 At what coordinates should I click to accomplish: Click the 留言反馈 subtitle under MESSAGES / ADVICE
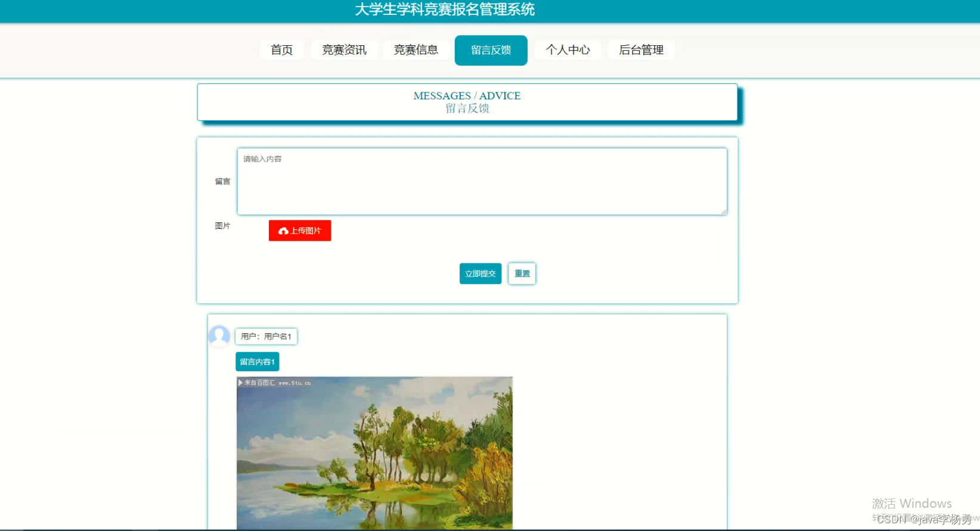coord(467,108)
